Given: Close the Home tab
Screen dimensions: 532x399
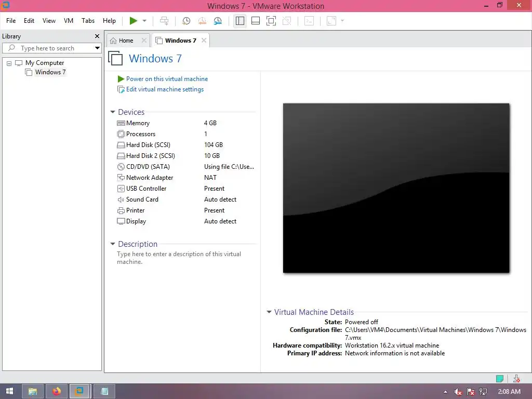Looking at the screenshot, I should [x=144, y=41].
